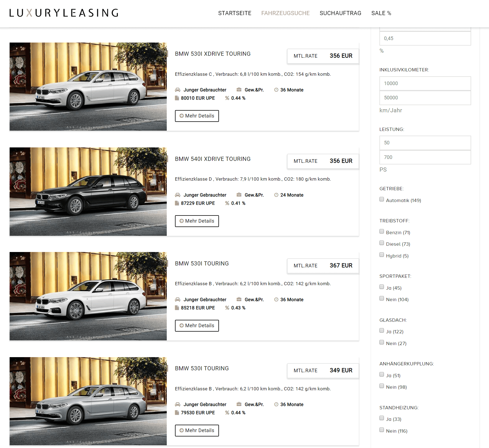The height and width of the screenshot is (448, 489).
Task: Click the 367 EUR monthly rate box
Action: (323, 266)
